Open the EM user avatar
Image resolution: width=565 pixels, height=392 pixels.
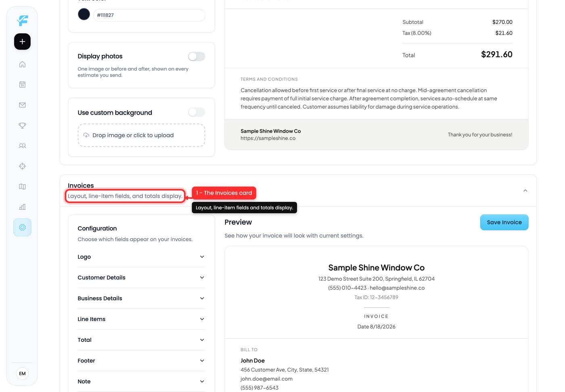pyautogui.click(x=22, y=373)
